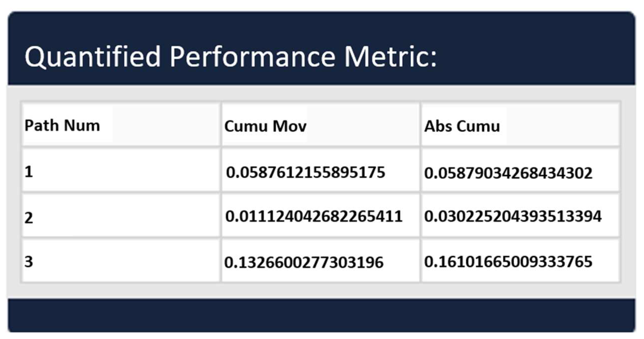644x339 pixels.
Task: Select Abs Cumu value 0.0587903426843430​2
Action: (508, 173)
